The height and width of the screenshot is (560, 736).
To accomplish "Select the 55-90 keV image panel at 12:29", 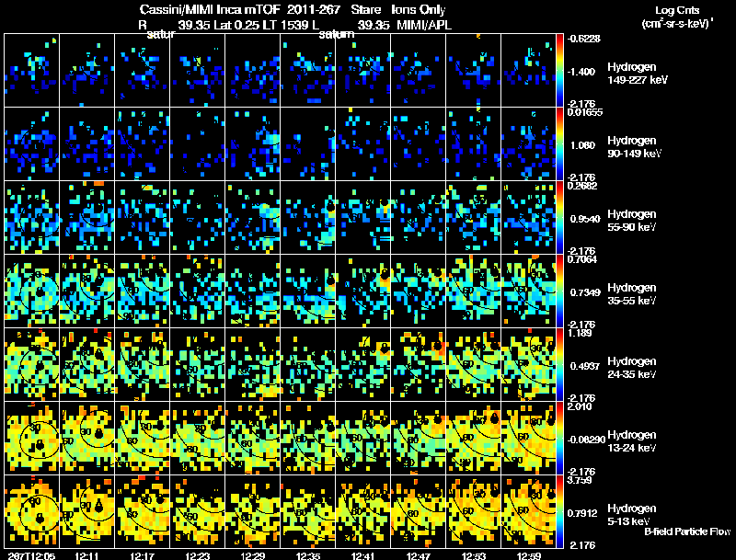I will 253,218.
